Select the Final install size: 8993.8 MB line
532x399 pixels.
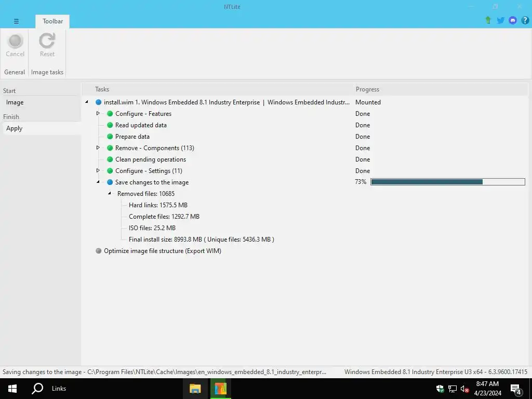point(201,239)
